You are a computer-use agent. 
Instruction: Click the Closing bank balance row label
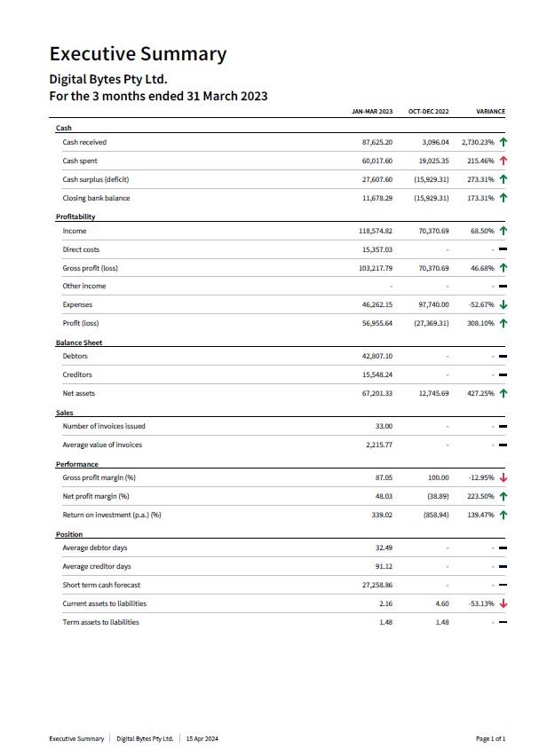pyautogui.click(x=96, y=198)
